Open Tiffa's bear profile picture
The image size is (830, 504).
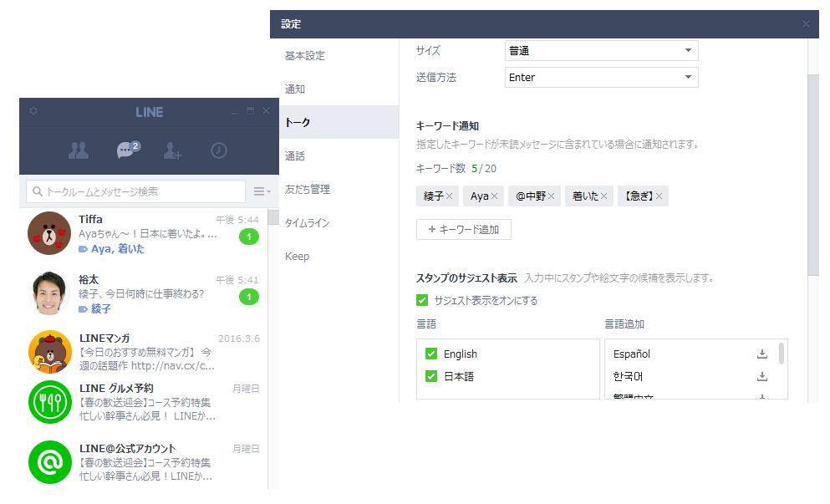(x=49, y=233)
